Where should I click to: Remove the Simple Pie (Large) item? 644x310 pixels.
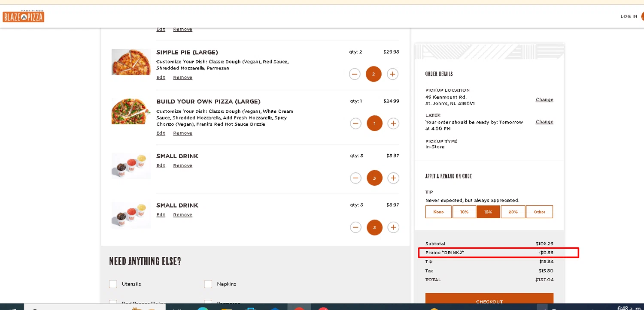coord(182,78)
